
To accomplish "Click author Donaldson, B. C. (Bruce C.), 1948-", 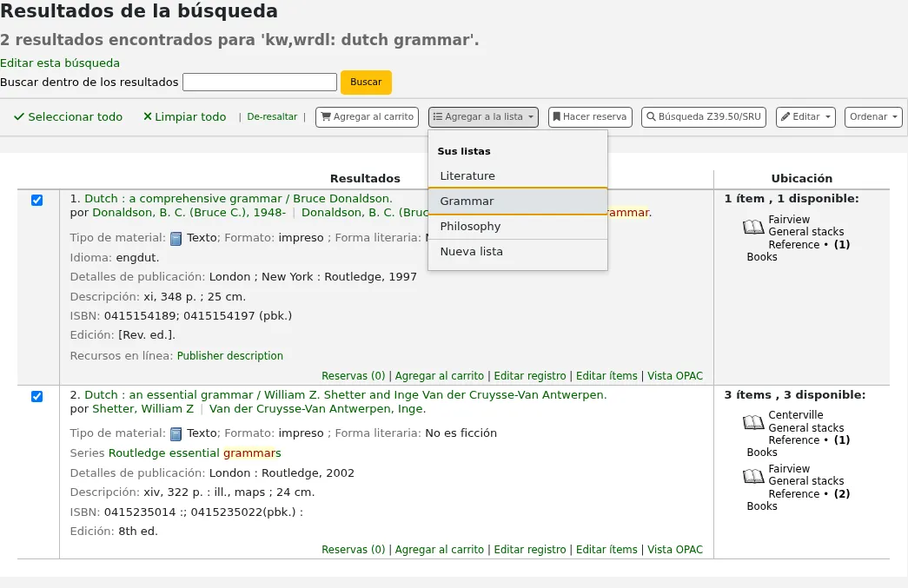I will (x=189, y=213).
